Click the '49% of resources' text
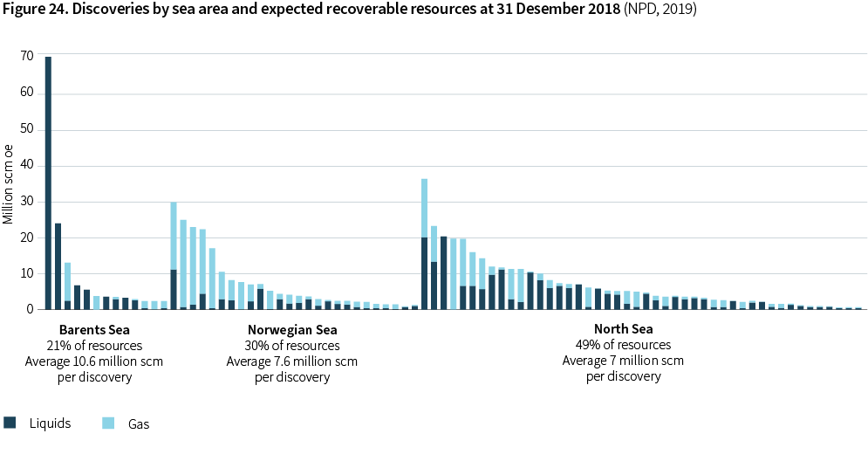868x468 pixels. (624, 345)
